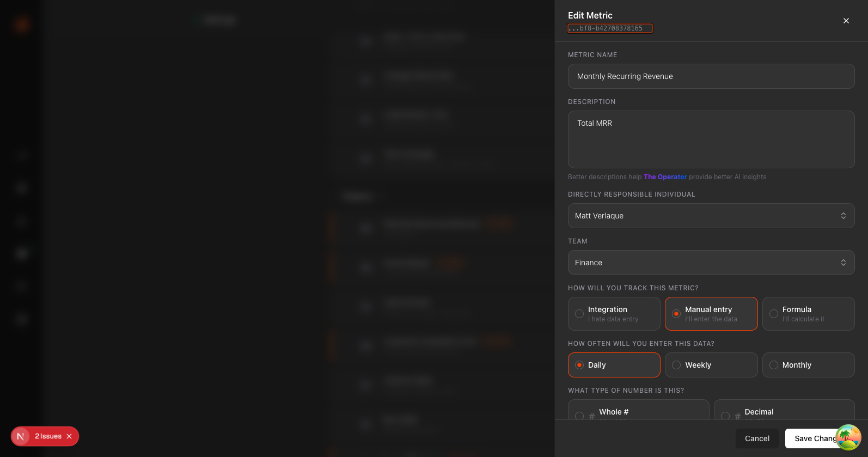The width and height of the screenshot is (868, 457).
Task: Click the red N logo icon
Action: coord(21,436)
